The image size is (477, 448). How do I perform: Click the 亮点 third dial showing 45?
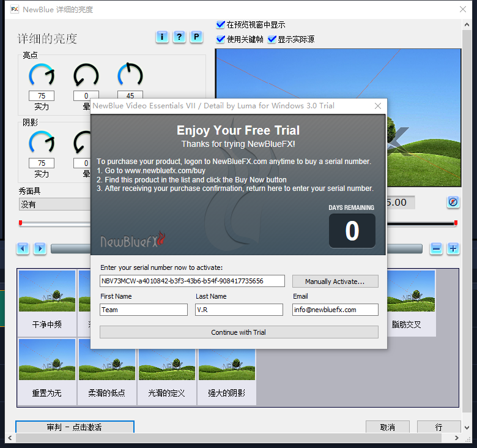point(130,75)
